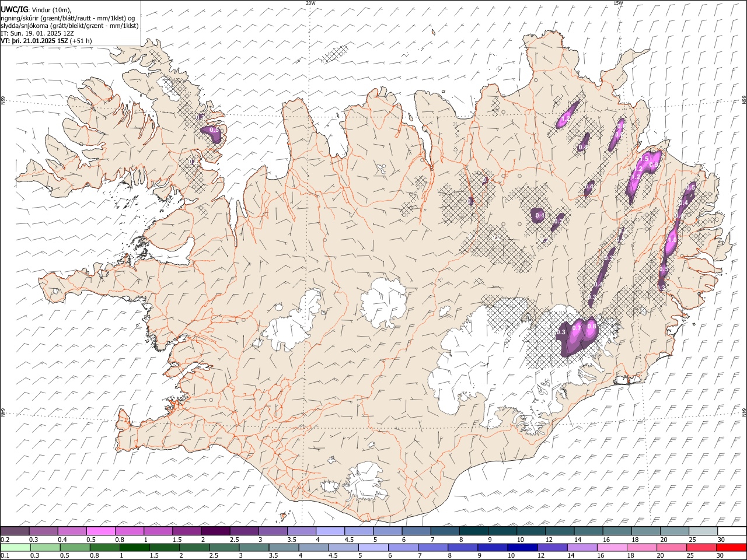Click the darkest purple 2 swatch, top legend row

tap(215, 531)
